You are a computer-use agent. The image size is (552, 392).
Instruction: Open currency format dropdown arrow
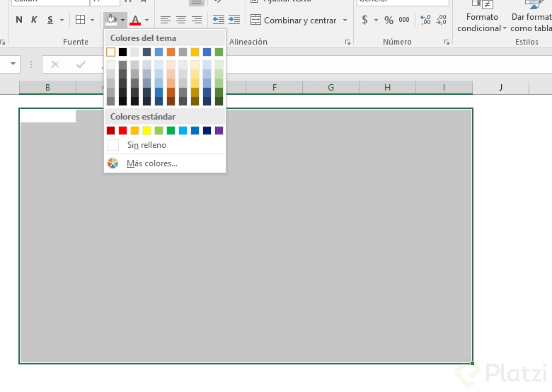pos(376,20)
